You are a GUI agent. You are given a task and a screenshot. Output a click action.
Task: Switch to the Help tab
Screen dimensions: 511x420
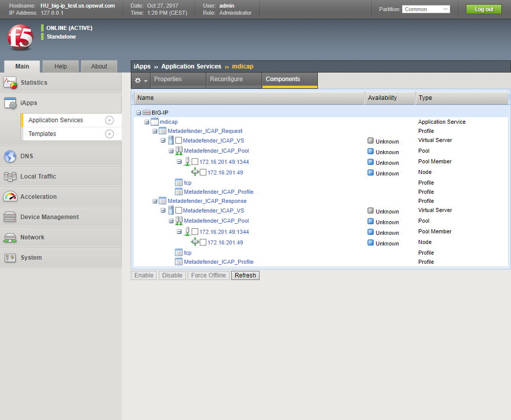[61, 66]
